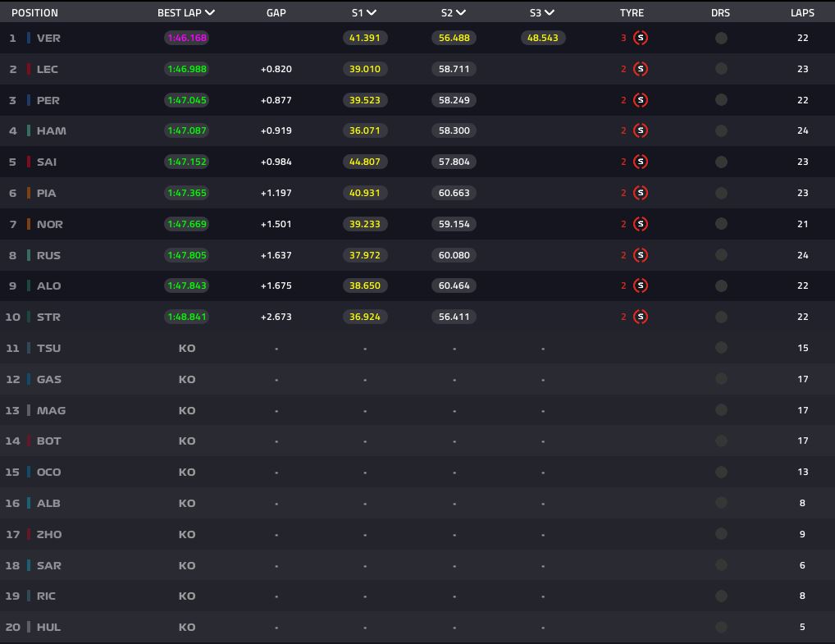
Task: Click the DRS indicator dot for HUL
Action: 721,627
